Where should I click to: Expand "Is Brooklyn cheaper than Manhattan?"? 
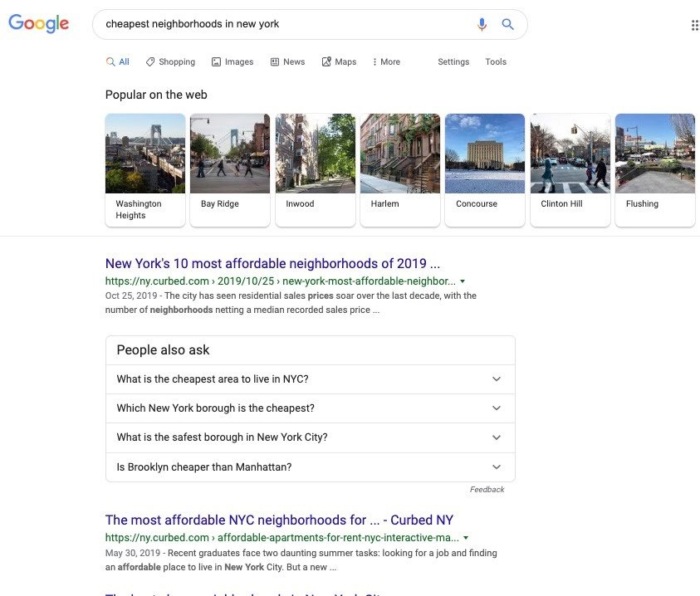[x=311, y=467]
